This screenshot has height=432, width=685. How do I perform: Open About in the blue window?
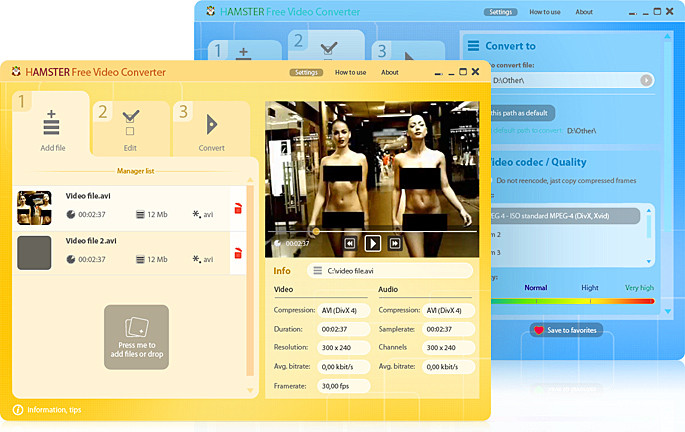click(584, 12)
